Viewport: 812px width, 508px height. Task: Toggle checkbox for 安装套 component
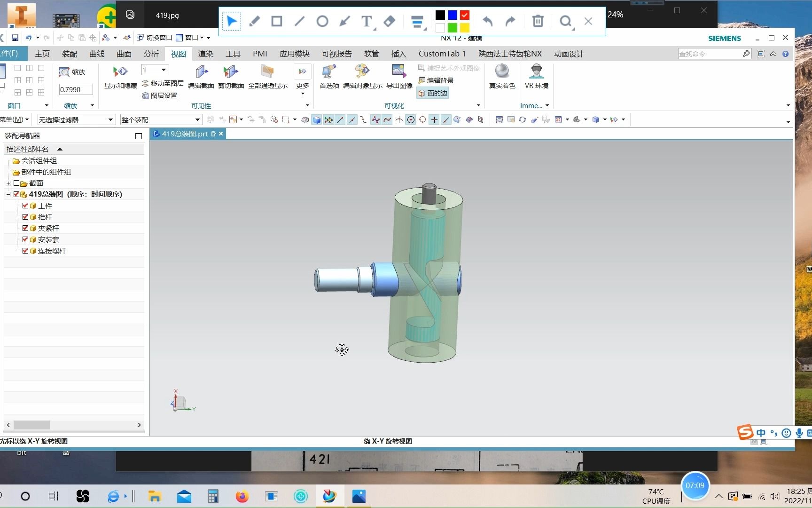click(25, 239)
